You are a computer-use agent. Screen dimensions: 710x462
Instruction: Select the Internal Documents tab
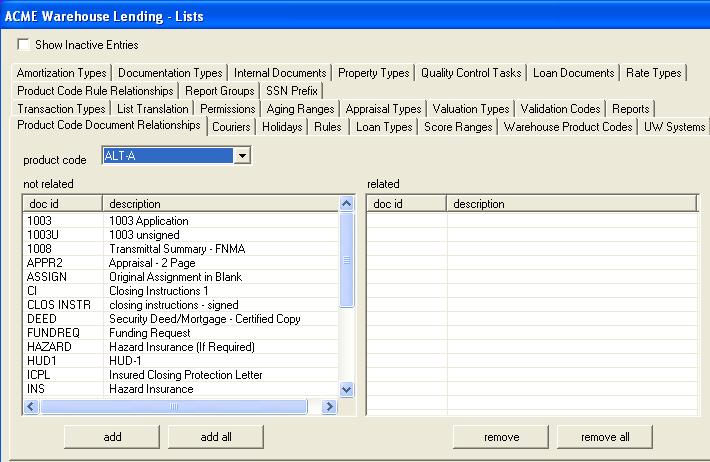pos(280,73)
